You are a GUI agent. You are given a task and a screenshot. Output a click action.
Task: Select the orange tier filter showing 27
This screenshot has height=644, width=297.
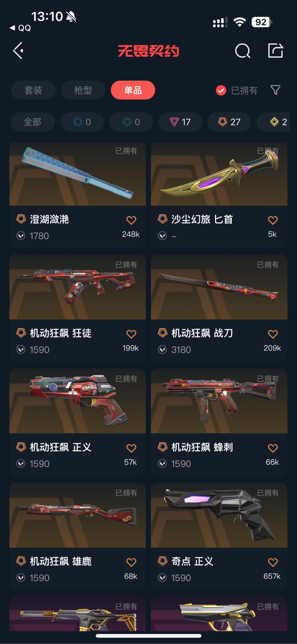tap(229, 122)
